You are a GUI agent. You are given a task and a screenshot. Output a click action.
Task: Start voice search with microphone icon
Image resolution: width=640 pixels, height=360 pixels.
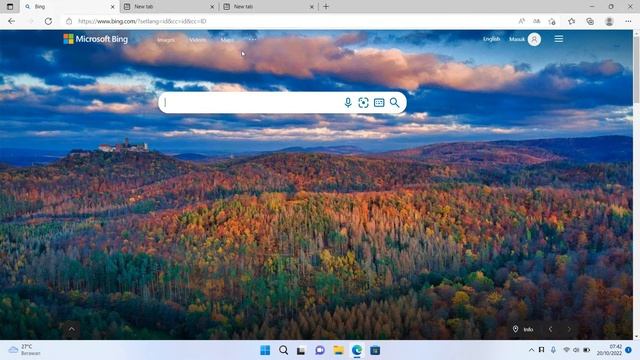[x=348, y=102]
